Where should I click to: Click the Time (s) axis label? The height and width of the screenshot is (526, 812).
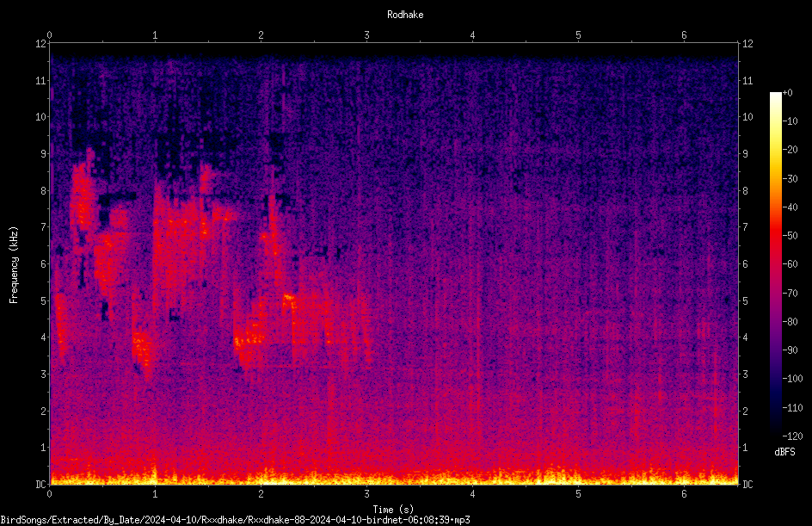click(393, 510)
